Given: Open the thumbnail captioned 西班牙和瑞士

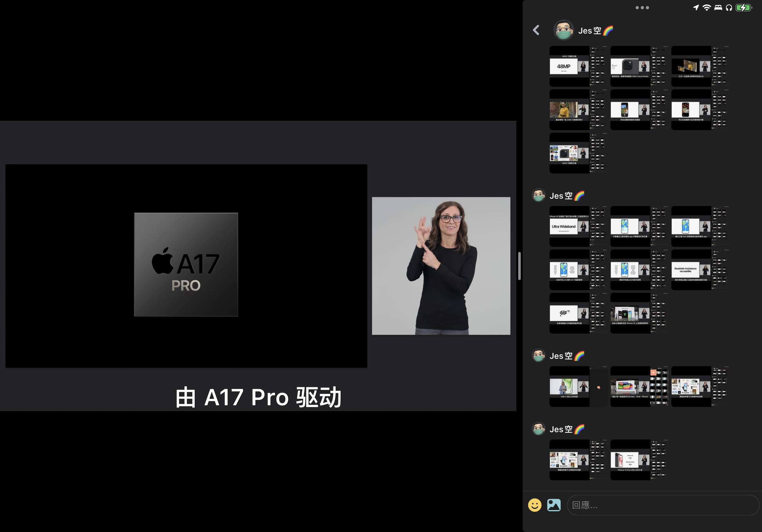Looking at the screenshot, I should (639, 270).
